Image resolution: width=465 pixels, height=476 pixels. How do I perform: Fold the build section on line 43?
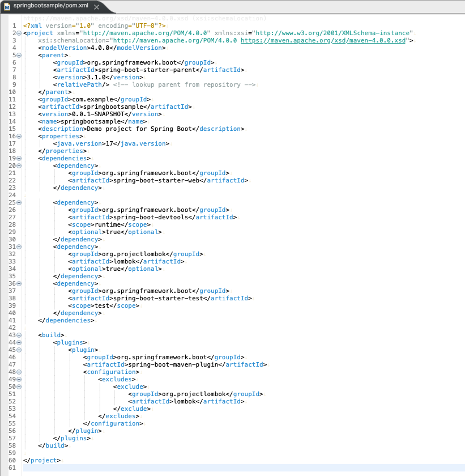(20, 335)
